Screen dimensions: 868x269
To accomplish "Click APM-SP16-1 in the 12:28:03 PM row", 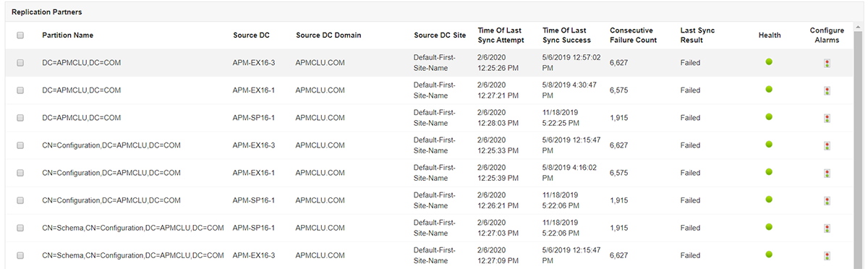I will point(254,118).
